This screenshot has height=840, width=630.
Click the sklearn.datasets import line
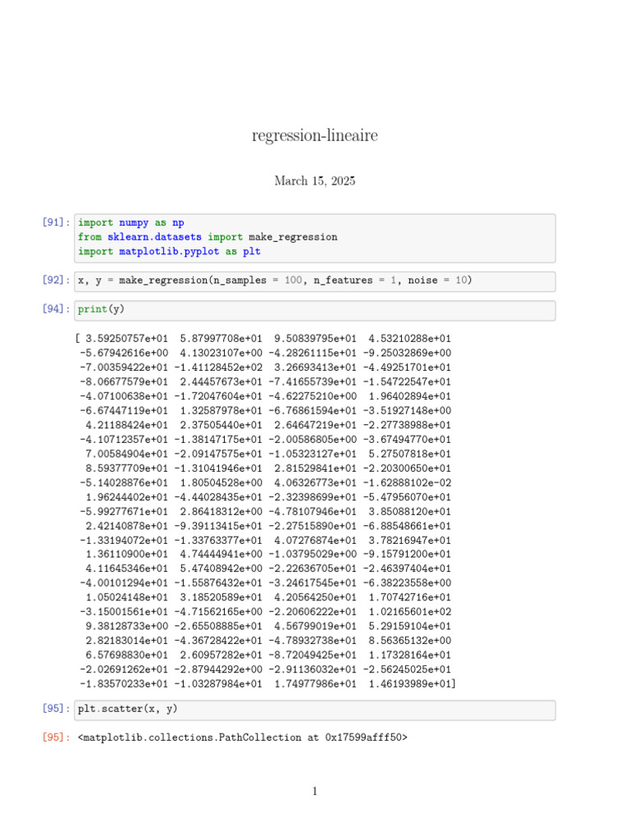coord(208,237)
